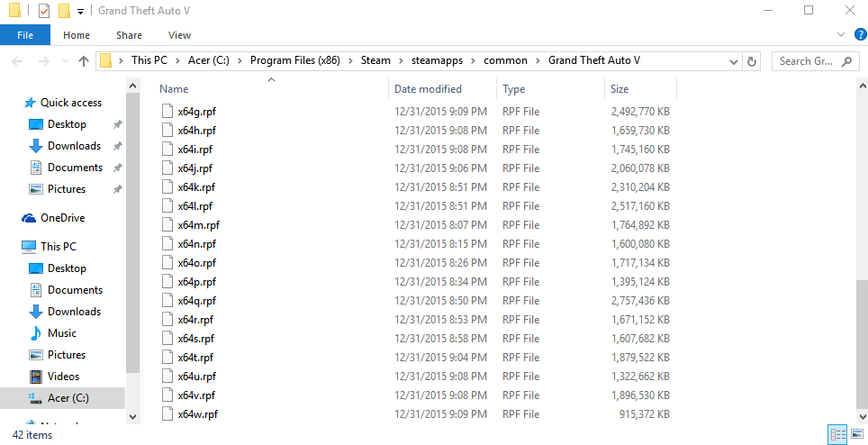The height and width of the screenshot is (445, 868).
Task: Expand the ribbon with the chevron
Action: (x=841, y=34)
